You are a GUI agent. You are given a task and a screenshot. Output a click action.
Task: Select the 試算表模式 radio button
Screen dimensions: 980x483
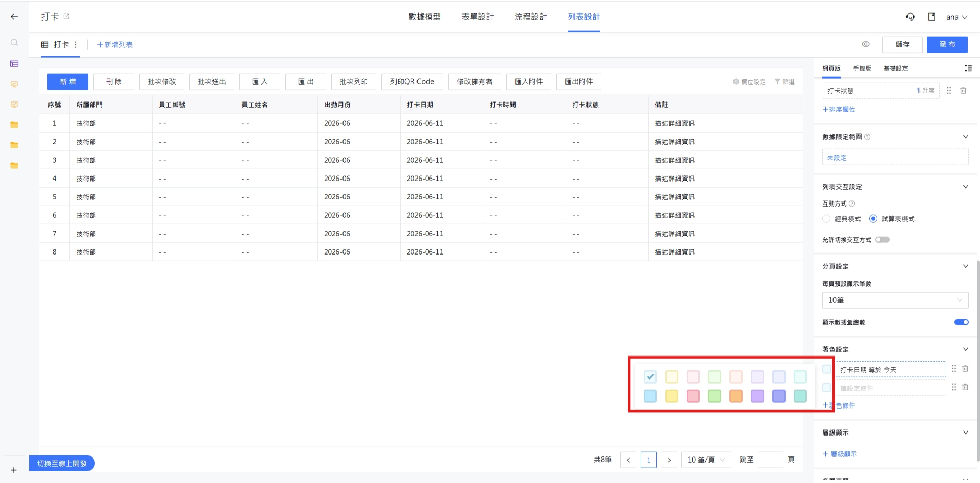pos(873,219)
